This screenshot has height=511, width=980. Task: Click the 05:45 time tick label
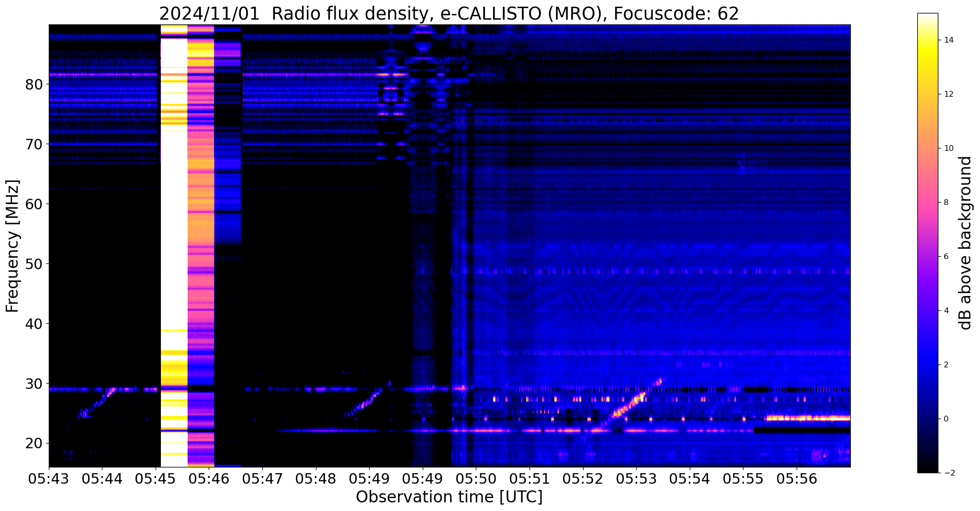[x=156, y=479]
